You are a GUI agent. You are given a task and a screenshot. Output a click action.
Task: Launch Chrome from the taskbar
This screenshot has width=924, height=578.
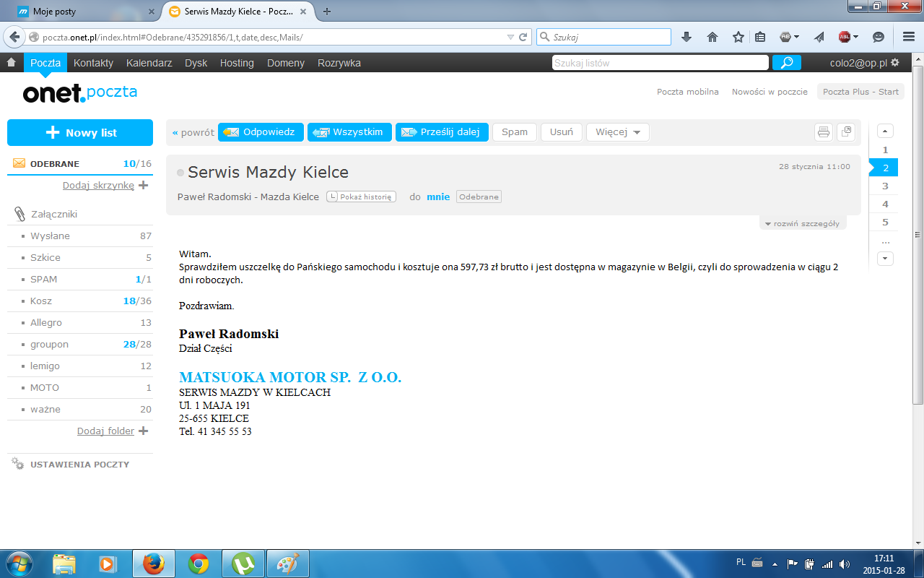point(199,563)
